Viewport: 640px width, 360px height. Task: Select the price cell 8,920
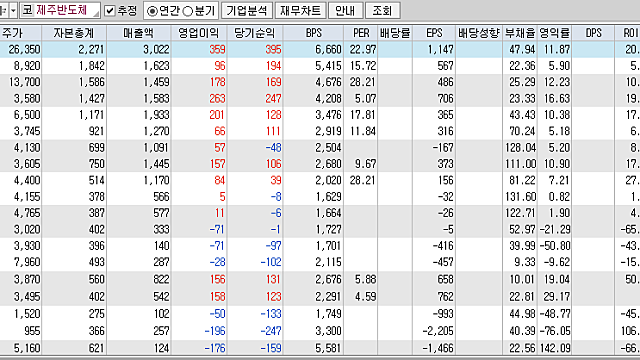pyautogui.click(x=27, y=66)
